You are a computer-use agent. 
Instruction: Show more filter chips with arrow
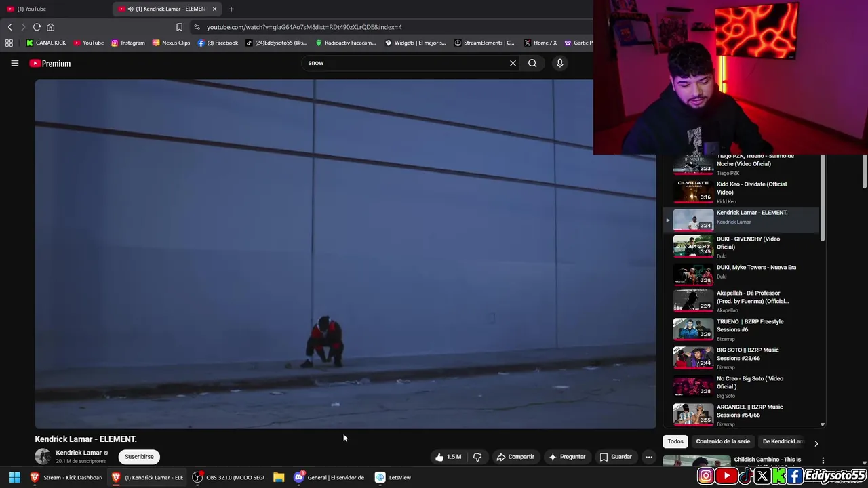816,443
